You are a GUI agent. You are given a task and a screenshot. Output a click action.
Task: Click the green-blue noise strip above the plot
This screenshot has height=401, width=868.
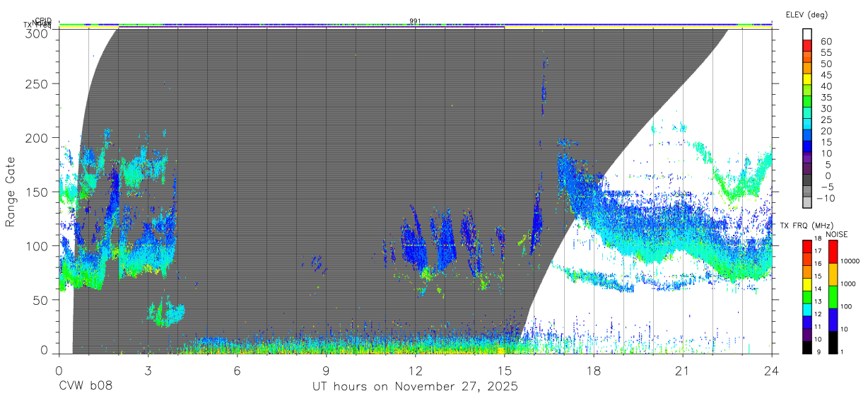click(416, 24)
